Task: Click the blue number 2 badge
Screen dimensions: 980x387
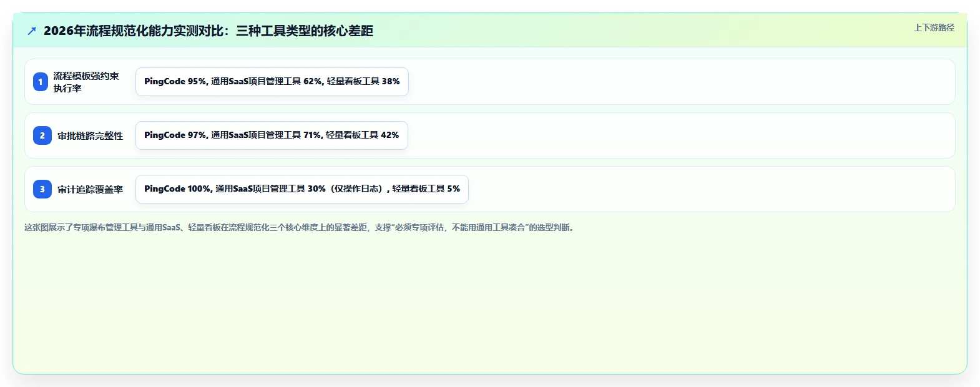Action: tap(42, 135)
